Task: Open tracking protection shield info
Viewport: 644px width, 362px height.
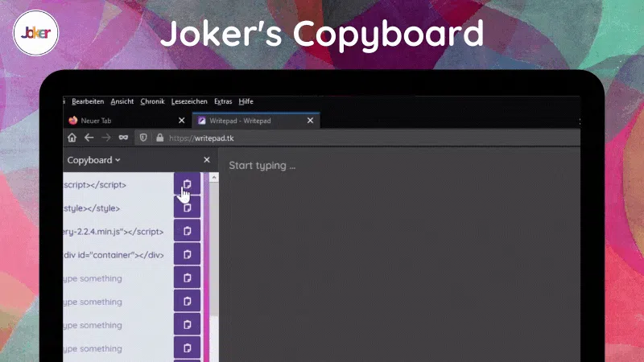Action: [143, 138]
